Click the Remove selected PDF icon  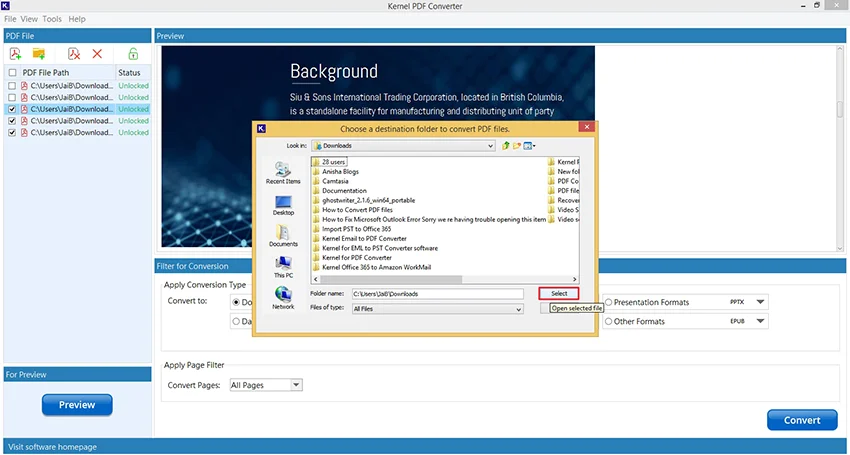pyautogui.click(x=74, y=54)
